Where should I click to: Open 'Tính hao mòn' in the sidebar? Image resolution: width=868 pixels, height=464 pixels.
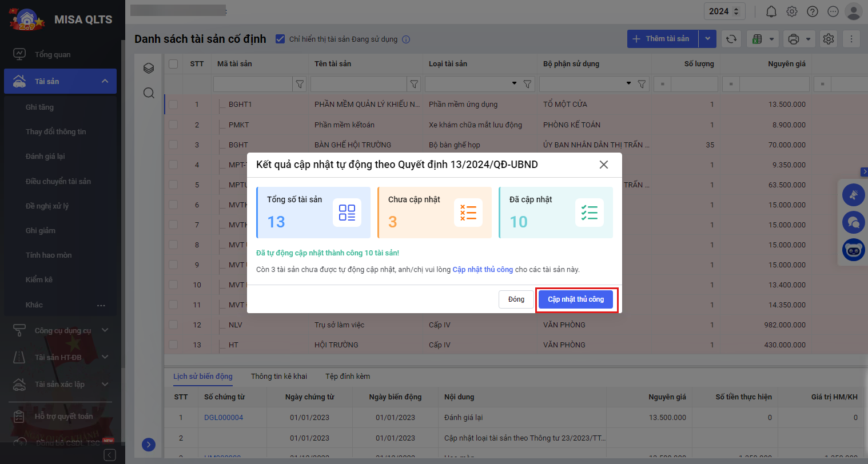coord(49,255)
